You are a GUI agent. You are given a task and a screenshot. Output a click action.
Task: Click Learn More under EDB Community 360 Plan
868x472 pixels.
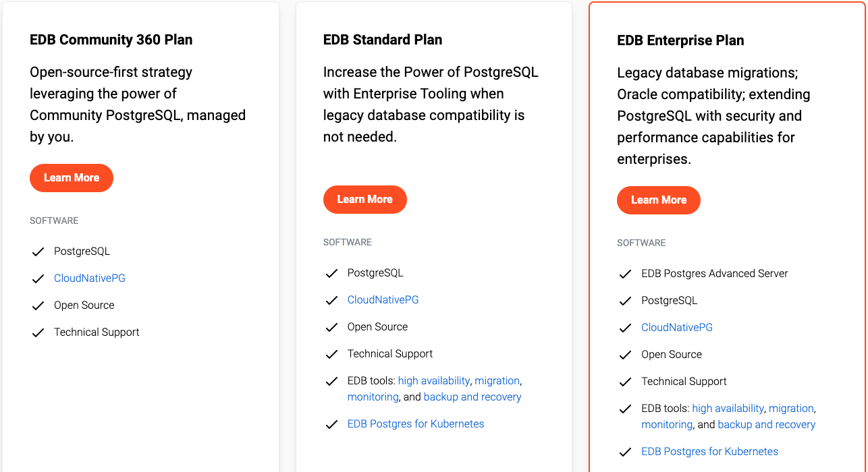tap(71, 177)
